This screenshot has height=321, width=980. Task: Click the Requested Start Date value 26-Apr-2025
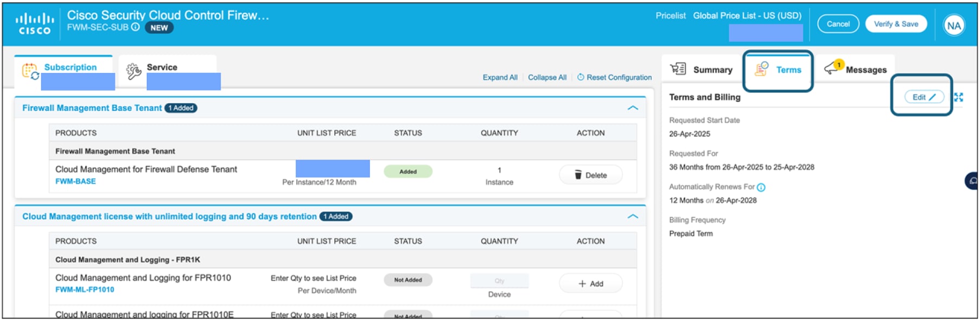689,134
